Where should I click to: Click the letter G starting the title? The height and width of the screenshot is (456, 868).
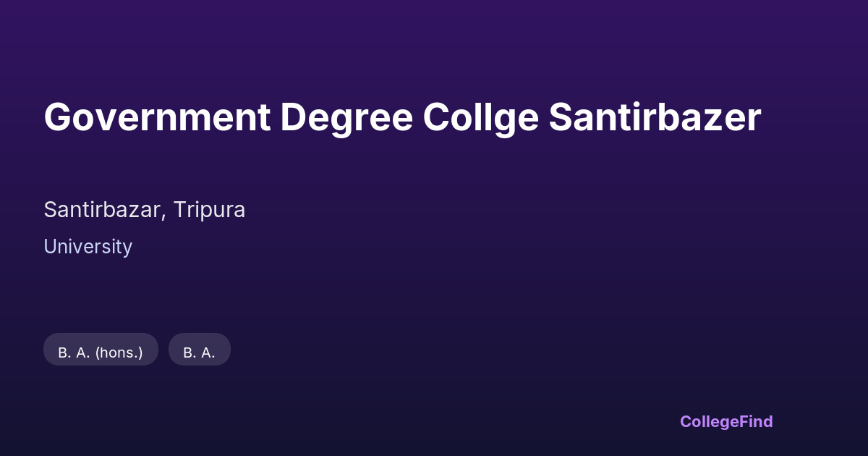point(58,117)
